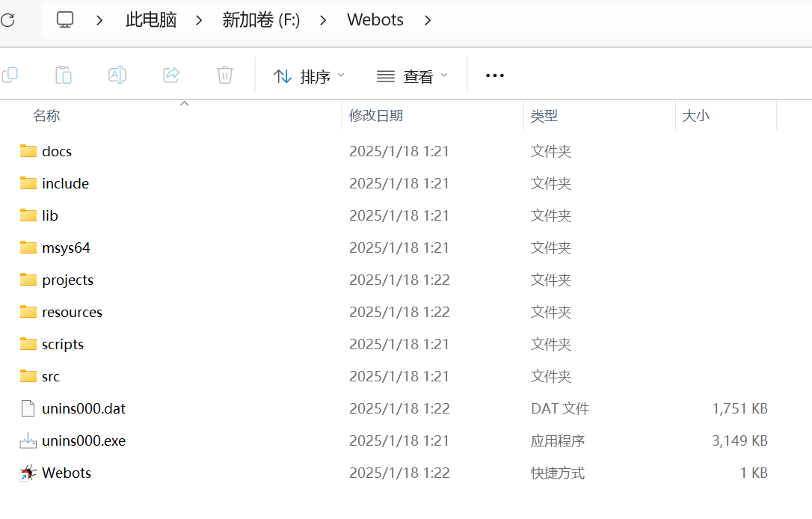Click the 快捷方式 type cell
Image resolution: width=812 pixels, height=519 pixels.
coord(557,473)
